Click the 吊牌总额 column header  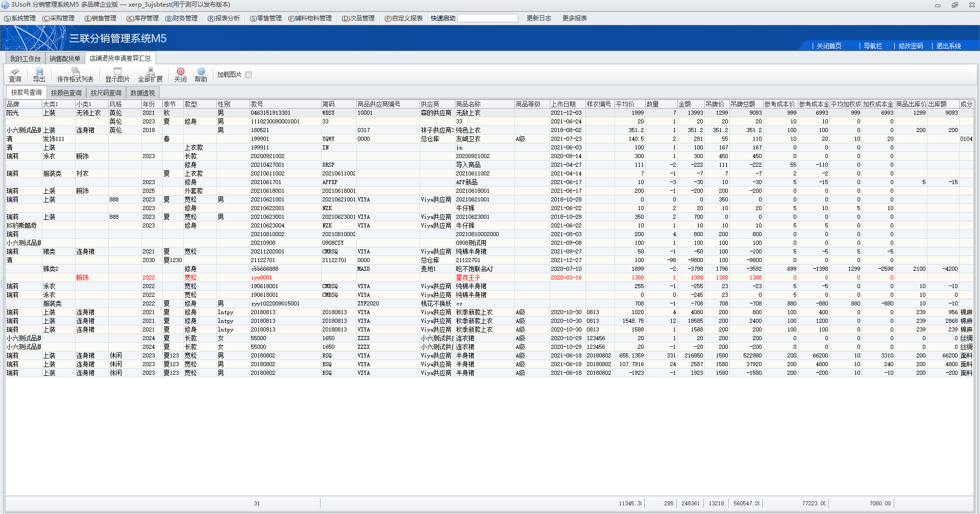coord(746,104)
